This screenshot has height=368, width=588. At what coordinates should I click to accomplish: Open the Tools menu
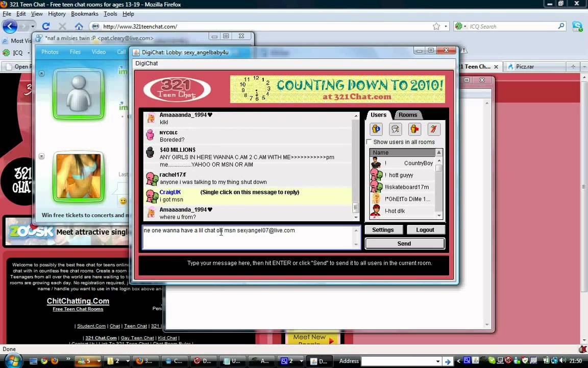(x=110, y=14)
